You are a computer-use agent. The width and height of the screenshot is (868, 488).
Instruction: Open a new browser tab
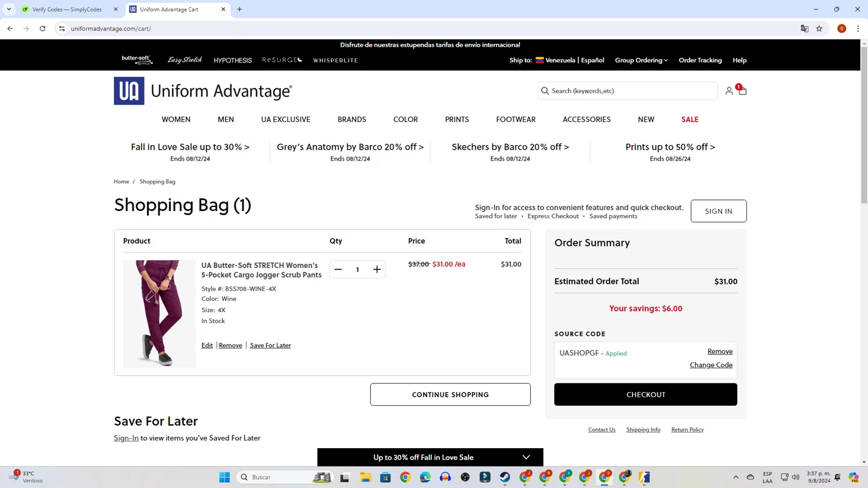pos(240,9)
